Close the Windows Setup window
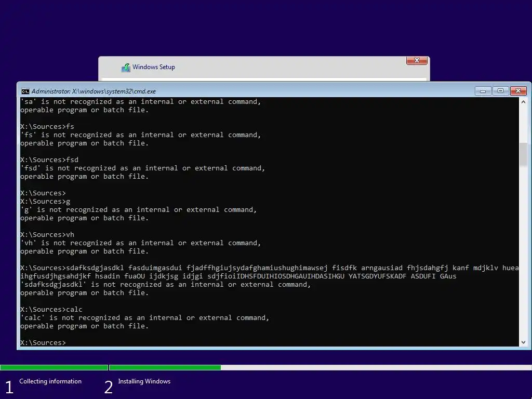The image size is (532, 399). tap(417, 60)
